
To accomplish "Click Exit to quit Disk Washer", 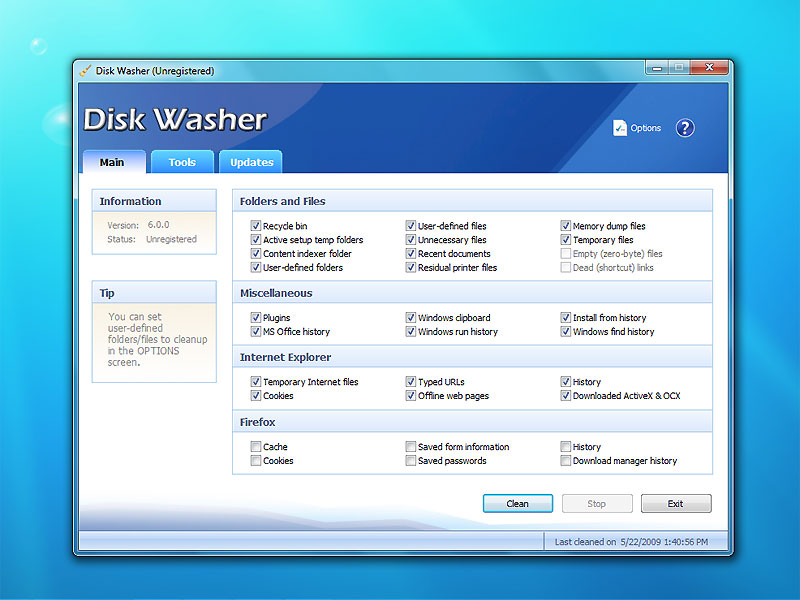I will (x=676, y=504).
